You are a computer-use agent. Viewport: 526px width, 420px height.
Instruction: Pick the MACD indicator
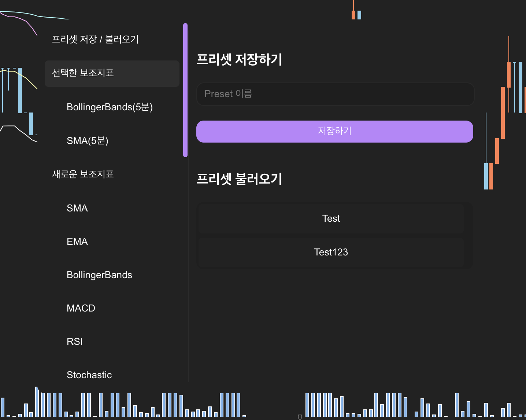[81, 308]
